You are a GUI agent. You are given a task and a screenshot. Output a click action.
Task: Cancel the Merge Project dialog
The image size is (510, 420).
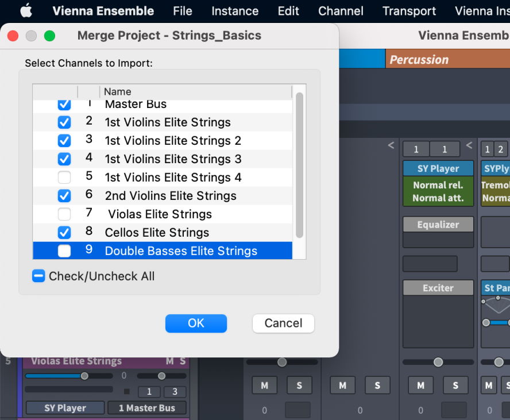click(283, 323)
